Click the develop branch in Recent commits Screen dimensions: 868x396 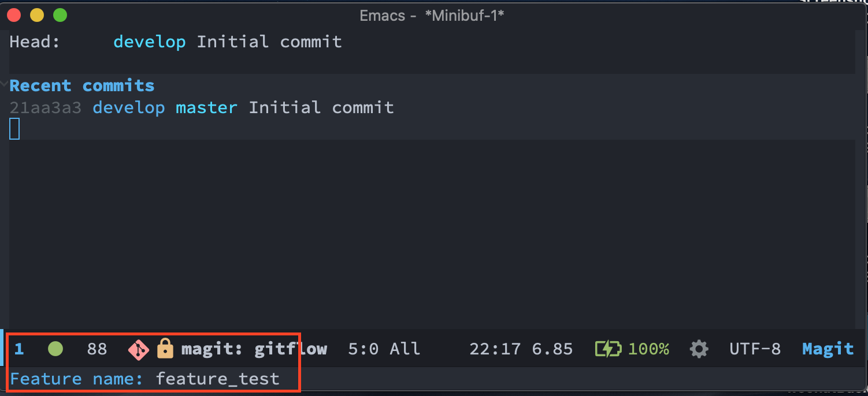click(x=129, y=107)
